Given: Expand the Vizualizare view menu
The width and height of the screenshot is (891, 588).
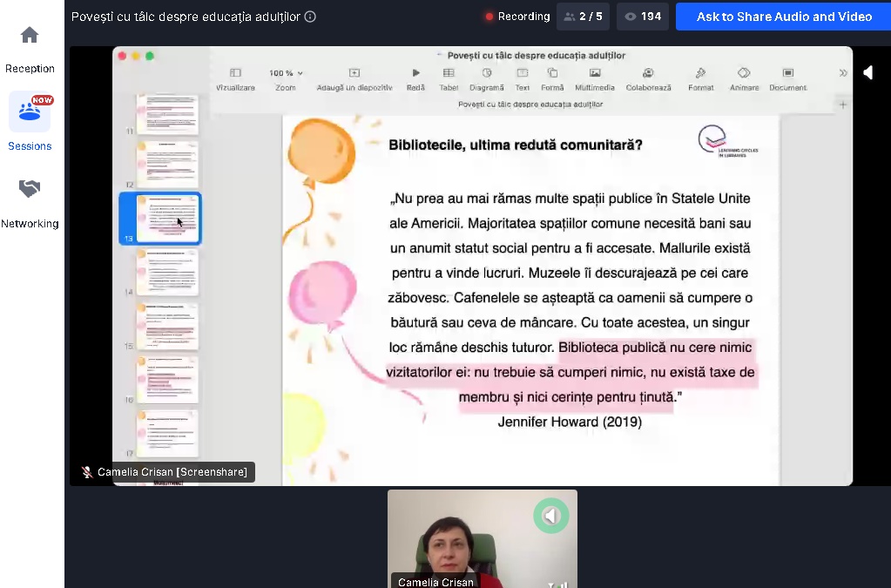Looking at the screenshot, I should [x=235, y=74].
